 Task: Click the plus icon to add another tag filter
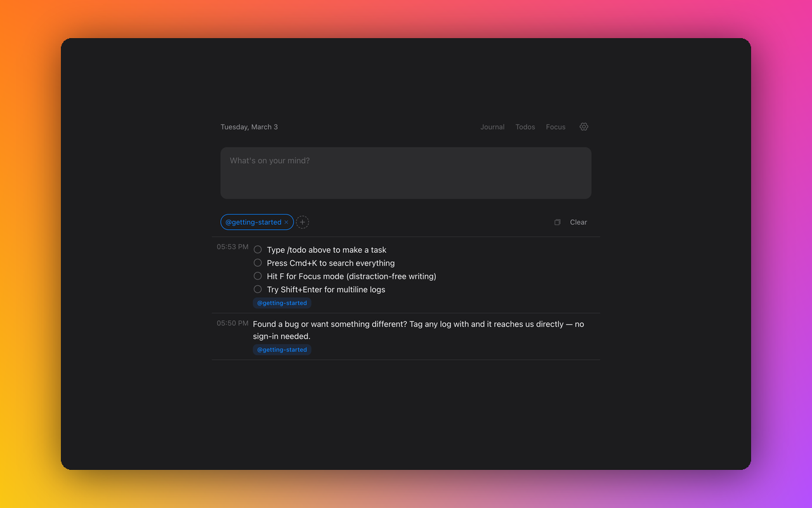(x=302, y=222)
